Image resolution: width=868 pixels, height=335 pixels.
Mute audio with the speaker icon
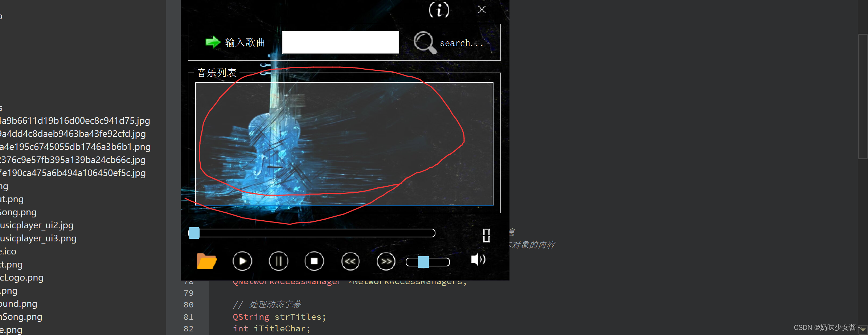tap(478, 260)
